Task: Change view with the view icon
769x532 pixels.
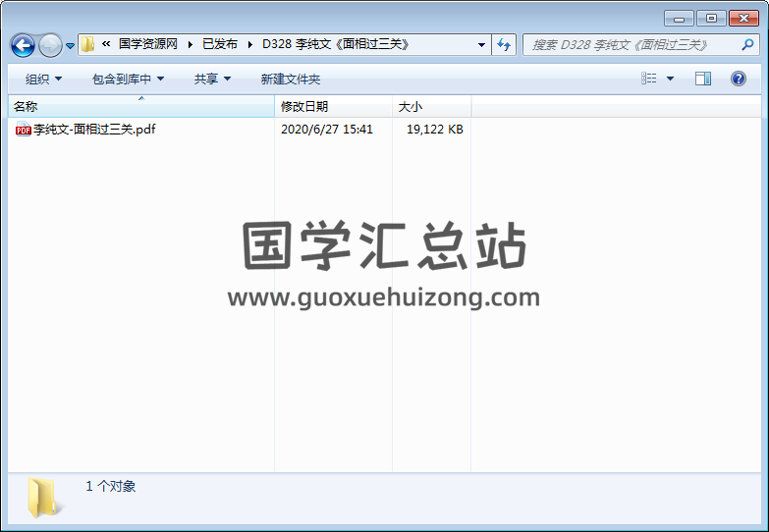Action: pos(649,79)
